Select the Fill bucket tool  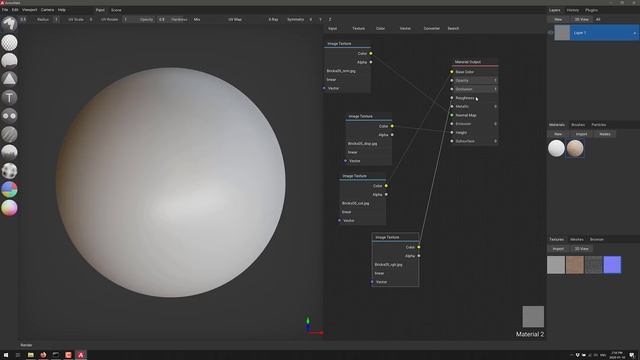pyautogui.click(x=9, y=61)
